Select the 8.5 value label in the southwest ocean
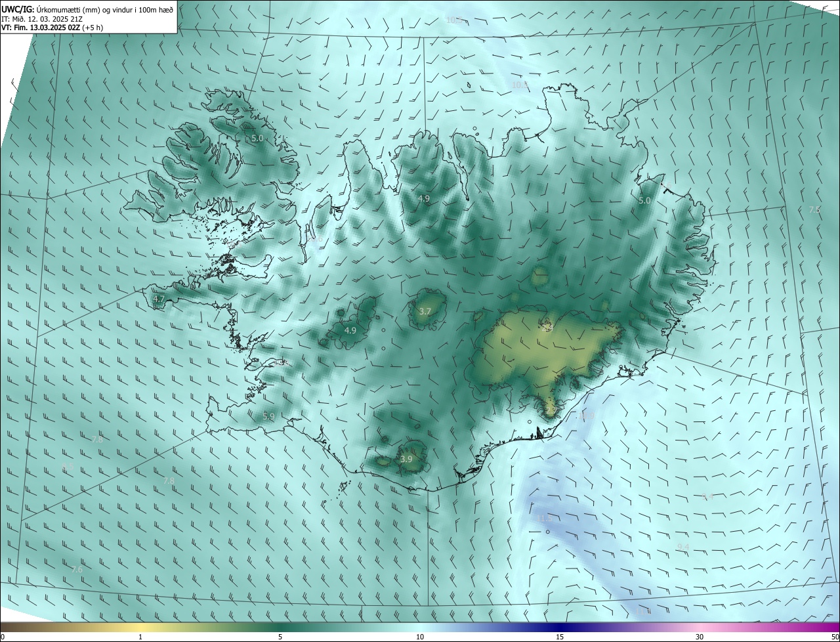 point(68,466)
